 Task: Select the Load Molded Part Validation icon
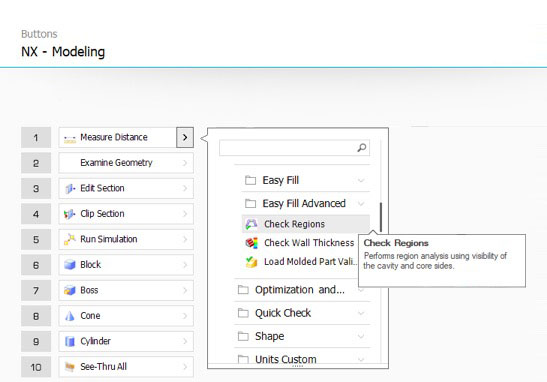252,262
